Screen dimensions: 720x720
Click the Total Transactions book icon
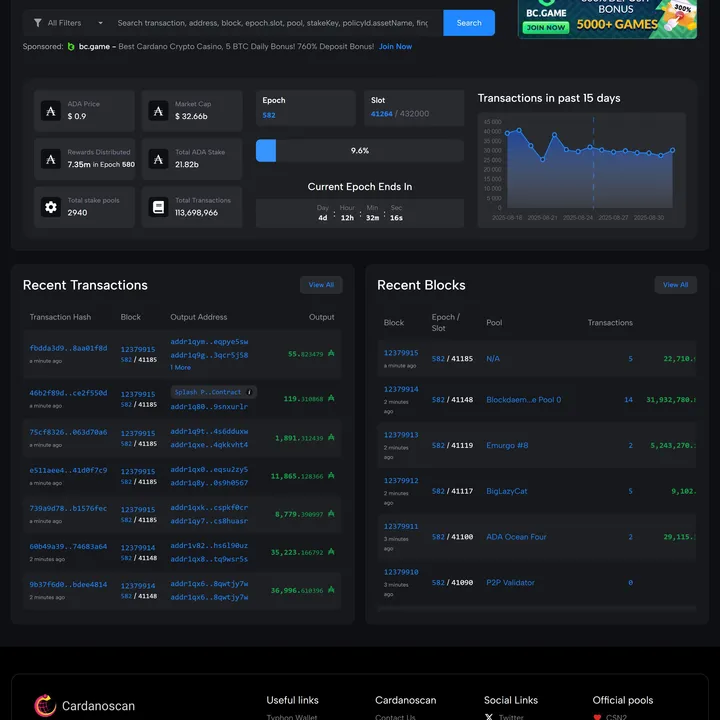pos(157,207)
